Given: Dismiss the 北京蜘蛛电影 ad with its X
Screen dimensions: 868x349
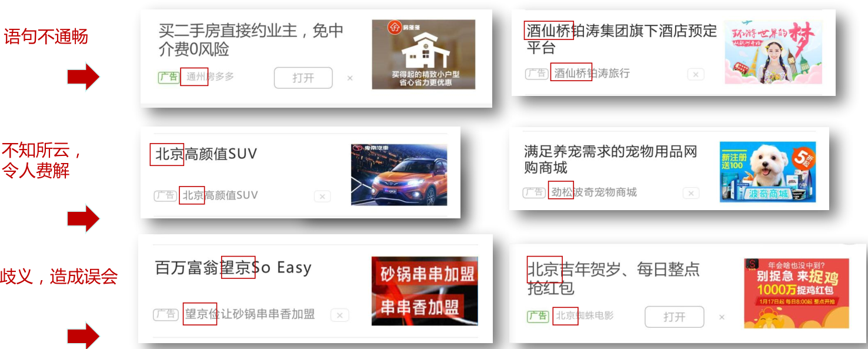Looking at the screenshot, I should pos(722,317).
